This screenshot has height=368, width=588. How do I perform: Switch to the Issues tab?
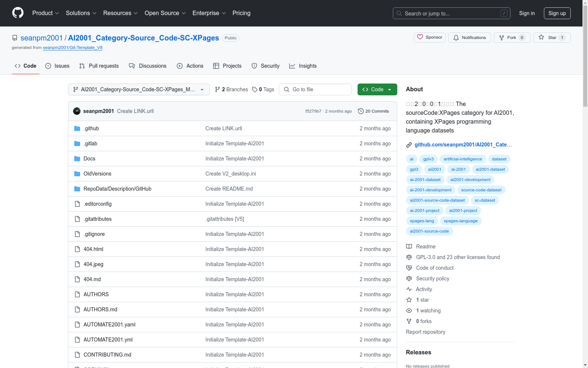click(x=57, y=66)
